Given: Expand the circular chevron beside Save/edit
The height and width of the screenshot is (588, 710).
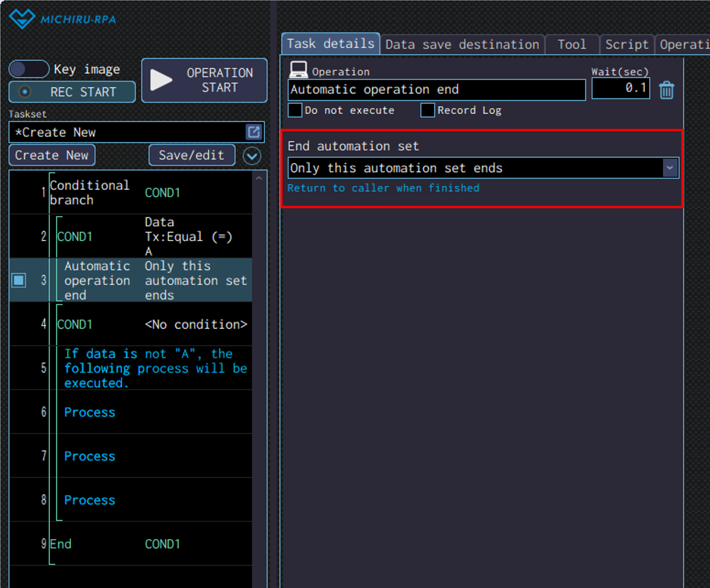Looking at the screenshot, I should point(252,156).
